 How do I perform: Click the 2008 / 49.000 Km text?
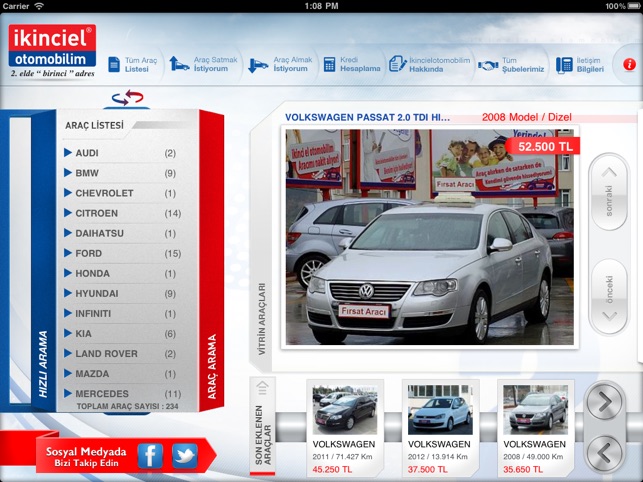(533, 457)
